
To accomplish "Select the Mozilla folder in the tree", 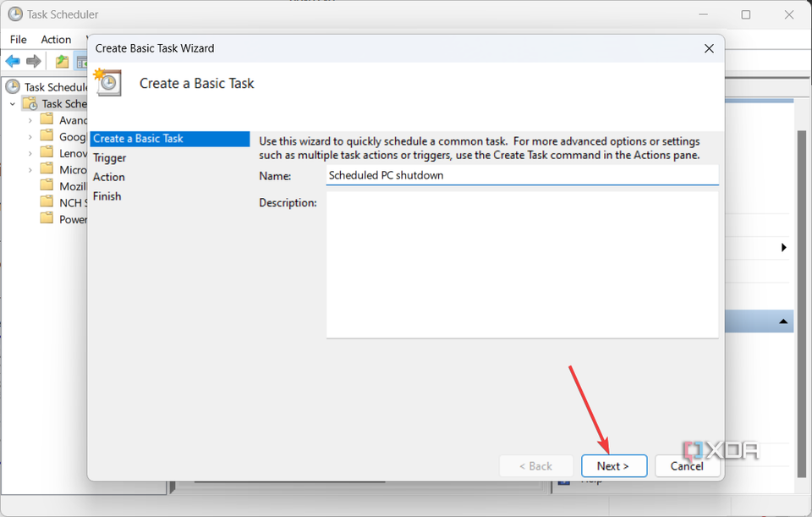I will tap(70, 185).
